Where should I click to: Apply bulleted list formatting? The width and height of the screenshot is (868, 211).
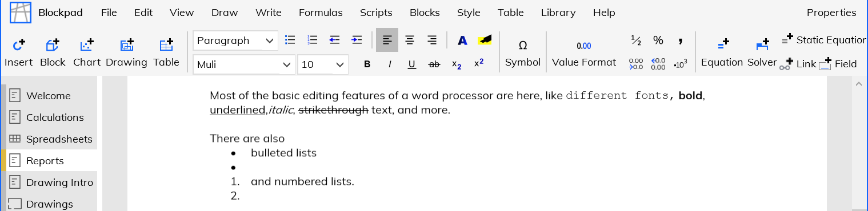pos(290,40)
